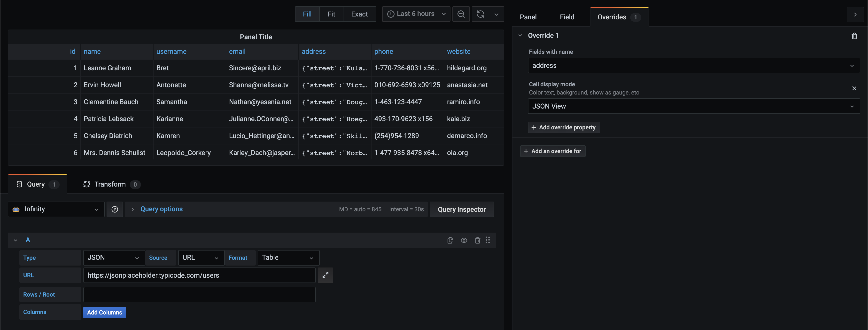Open the Field tab in the sidebar
868x330 pixels.
567,17
